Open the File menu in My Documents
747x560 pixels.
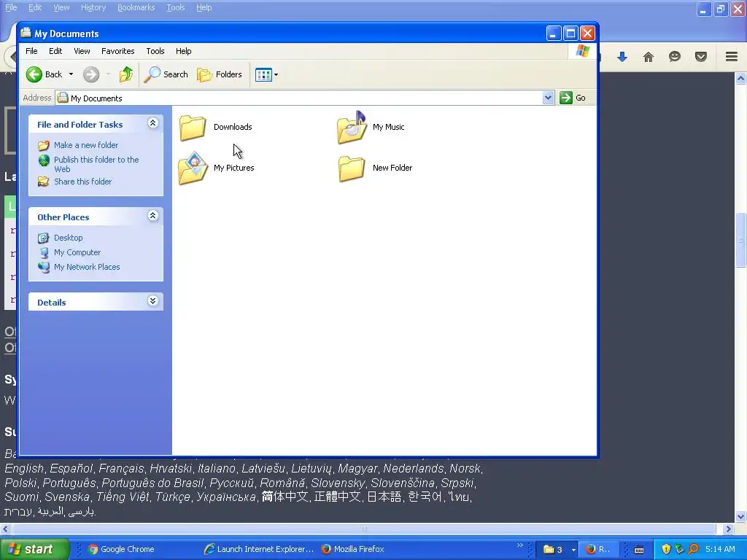[x=31, y=51]
